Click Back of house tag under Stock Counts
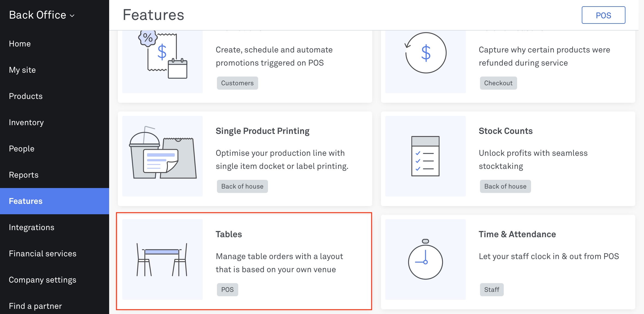644x314 pixels. tap(505, 186)
